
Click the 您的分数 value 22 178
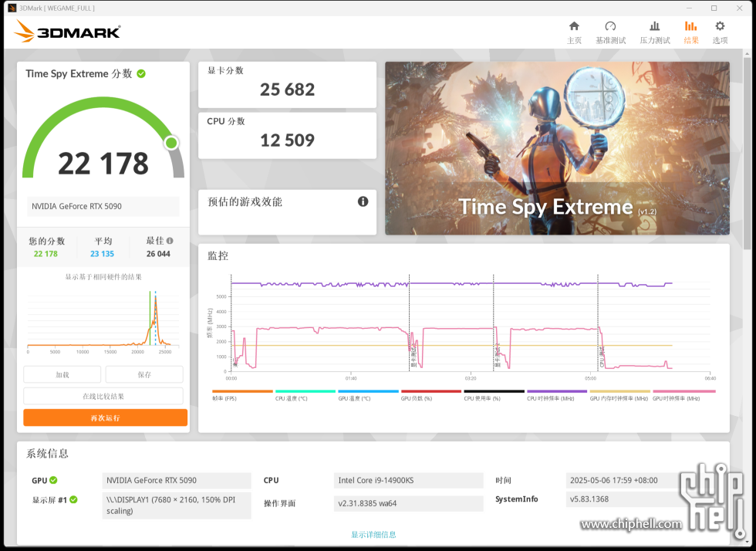46,254
